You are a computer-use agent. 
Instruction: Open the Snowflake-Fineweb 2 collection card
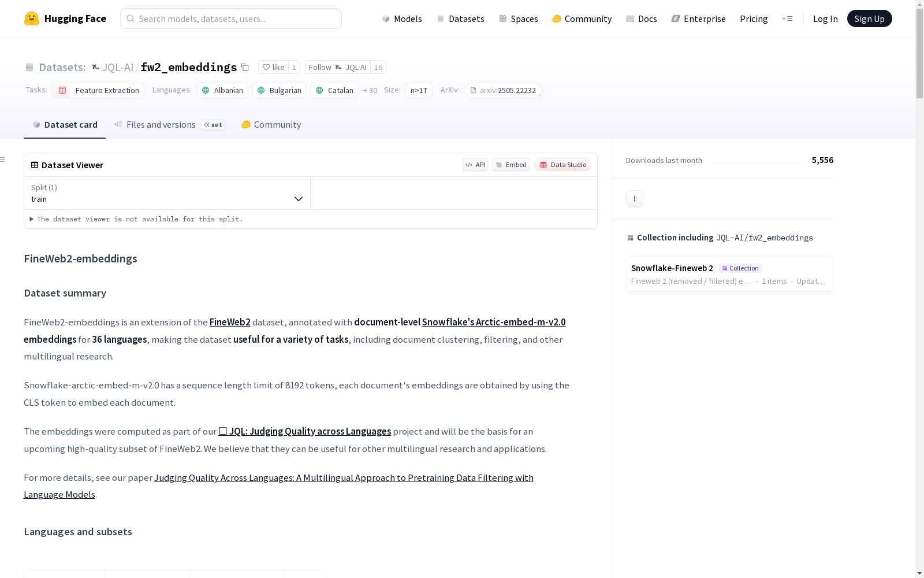pos(729,274)
